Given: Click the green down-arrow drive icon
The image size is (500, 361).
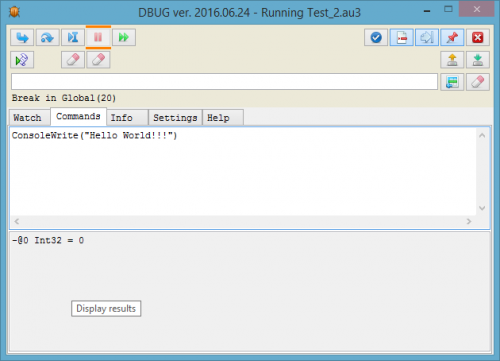Looking at the screenshot, I should 478,60.
